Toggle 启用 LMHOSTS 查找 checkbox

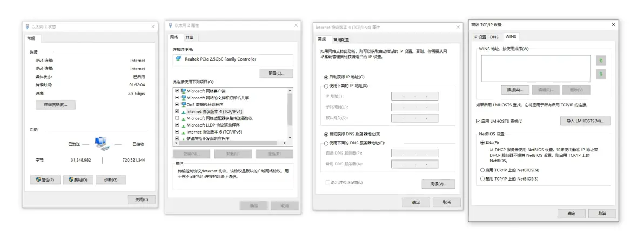(478, 121)
